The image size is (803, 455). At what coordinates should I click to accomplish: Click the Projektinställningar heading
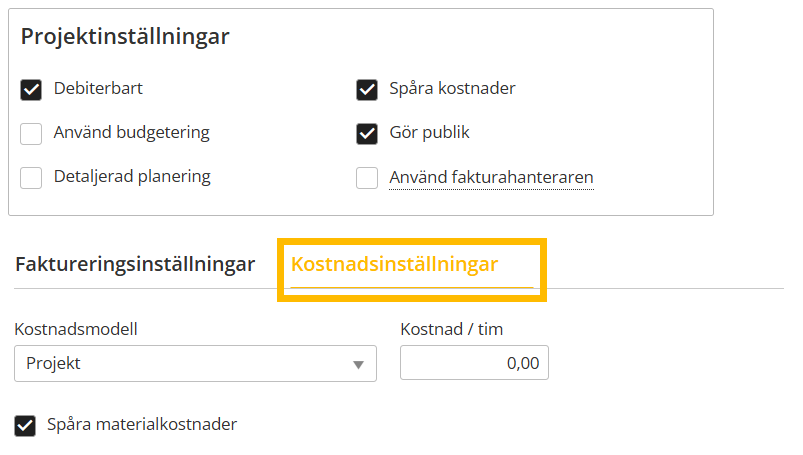125,37
